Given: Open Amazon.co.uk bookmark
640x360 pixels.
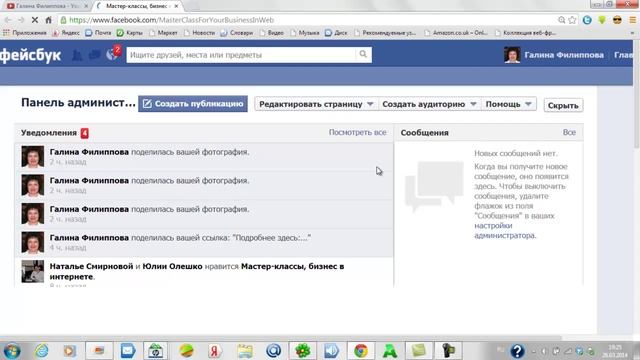Looking at the screenshot, I should 456,33.
